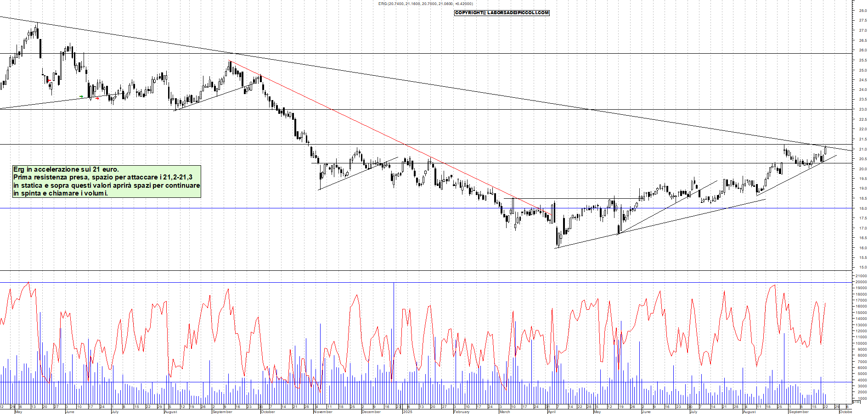868x414 pixels.
Task: Click the small green arrow marker near June lows
Action: tap(81, 97)
